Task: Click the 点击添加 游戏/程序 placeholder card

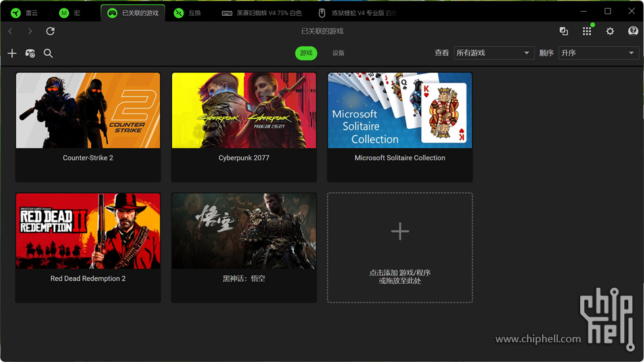Action: click(400, 248)
